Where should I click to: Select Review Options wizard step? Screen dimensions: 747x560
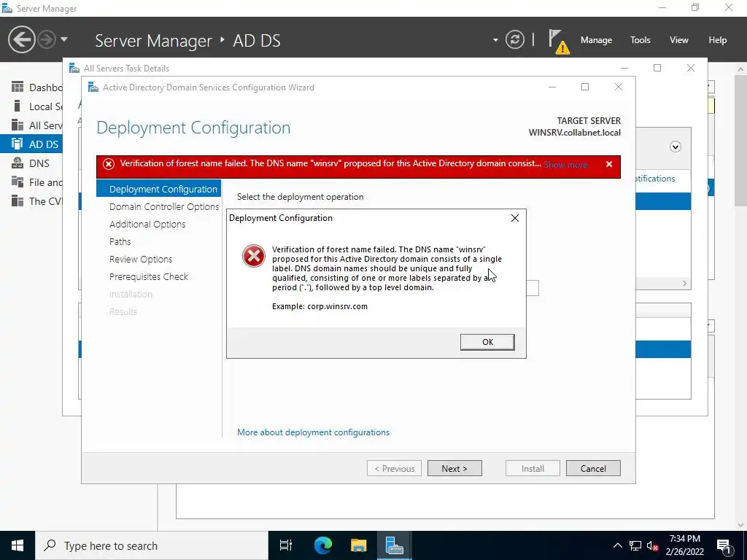(x=141, y=259)
